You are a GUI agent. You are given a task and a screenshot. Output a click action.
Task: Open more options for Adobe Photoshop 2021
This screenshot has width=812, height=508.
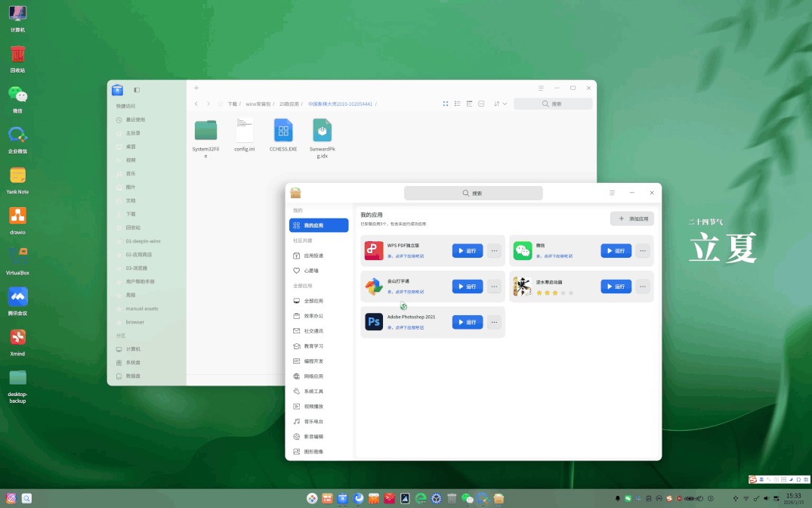[x=494, y=323]
